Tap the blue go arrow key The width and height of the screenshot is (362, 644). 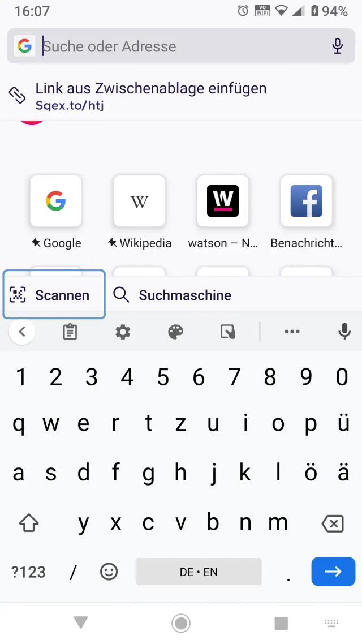coord(333,572)
